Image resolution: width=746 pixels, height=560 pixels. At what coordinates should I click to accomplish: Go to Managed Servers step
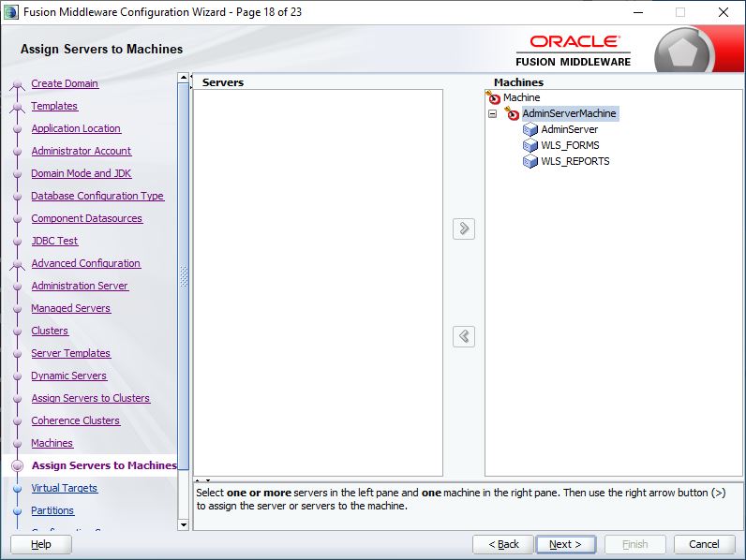[71, 308]
